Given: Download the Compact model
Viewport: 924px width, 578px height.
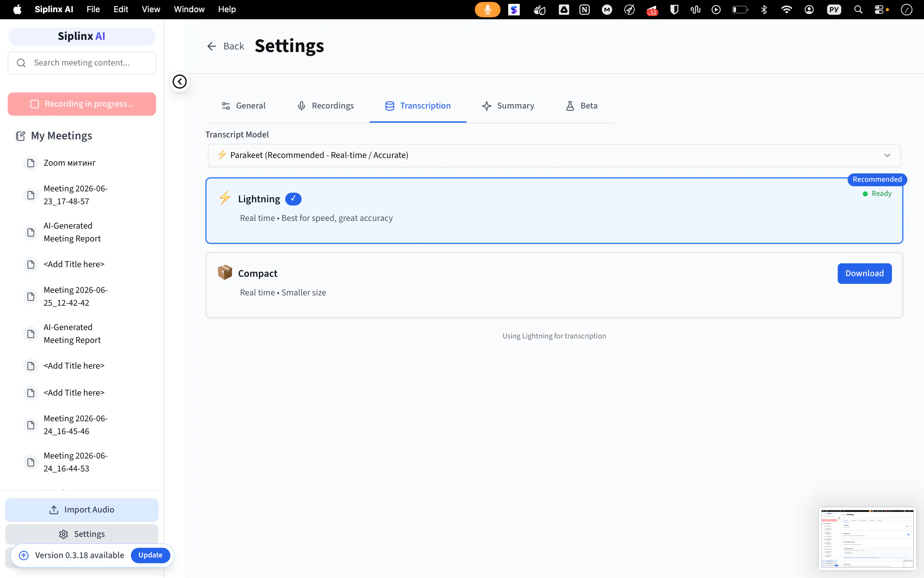Looking at the screenshot, I should point(864,273).
